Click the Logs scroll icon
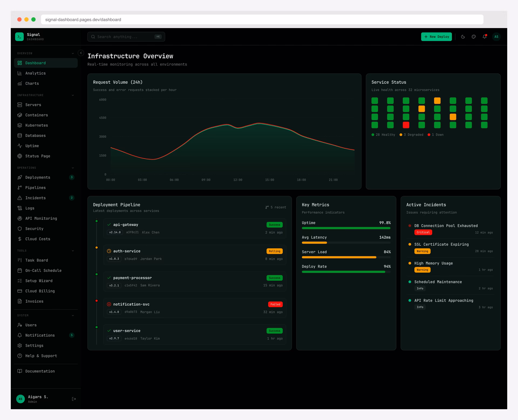This screenshot has height=420, width=518. pyautogui.click(x=20, y=208)
